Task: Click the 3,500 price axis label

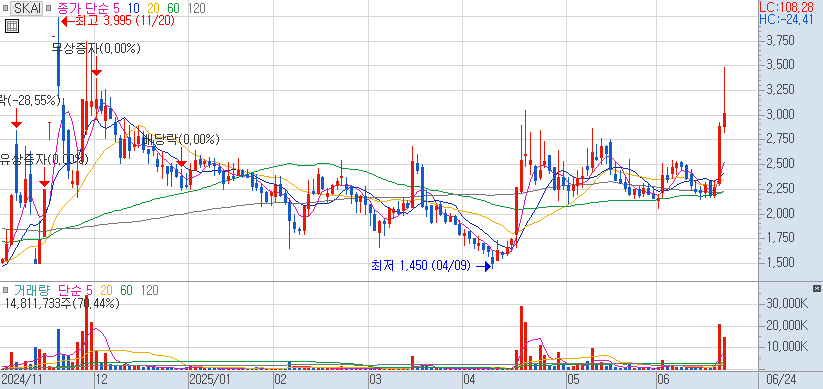Action: point(780,65)
